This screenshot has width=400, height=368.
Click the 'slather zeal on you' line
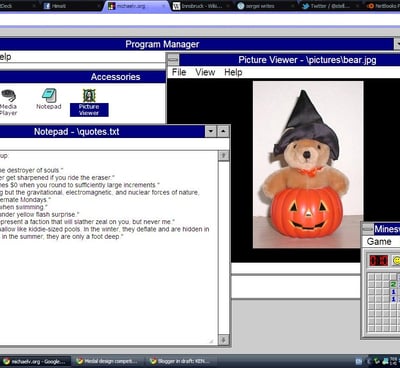click(87, 222)
